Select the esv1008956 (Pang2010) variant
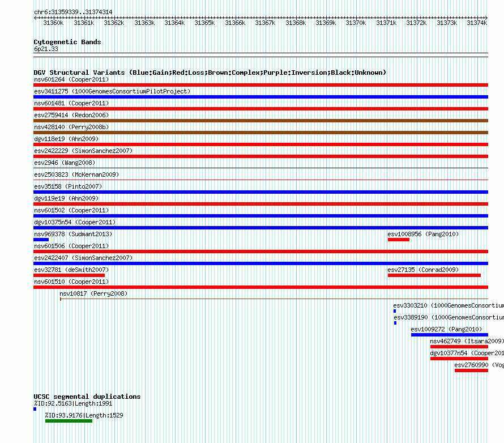Image resolution: width=504 pixels, height=443 pixels. click(x=423, y=234)
